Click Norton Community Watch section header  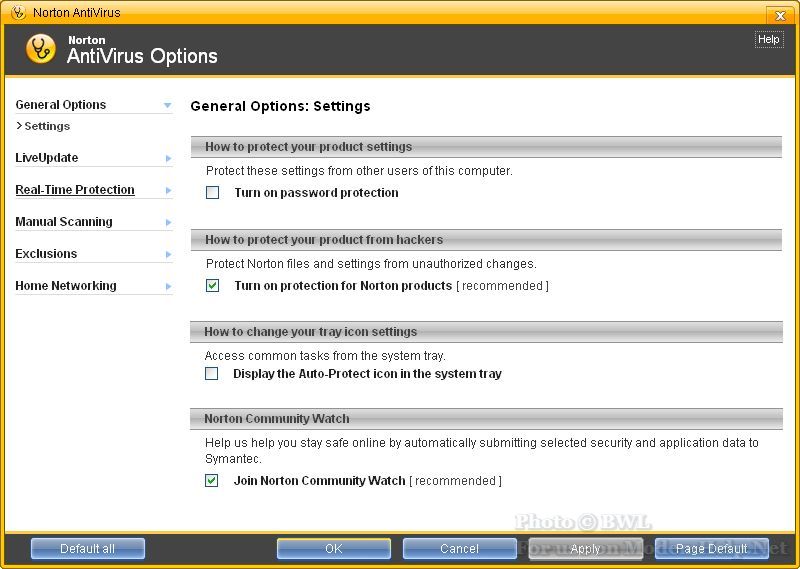486,419
